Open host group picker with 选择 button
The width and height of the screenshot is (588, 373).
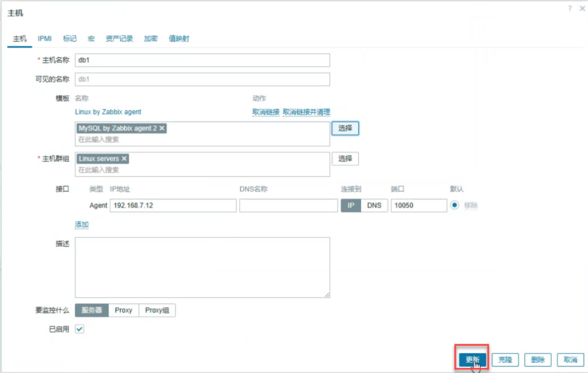tap(345, 159)
